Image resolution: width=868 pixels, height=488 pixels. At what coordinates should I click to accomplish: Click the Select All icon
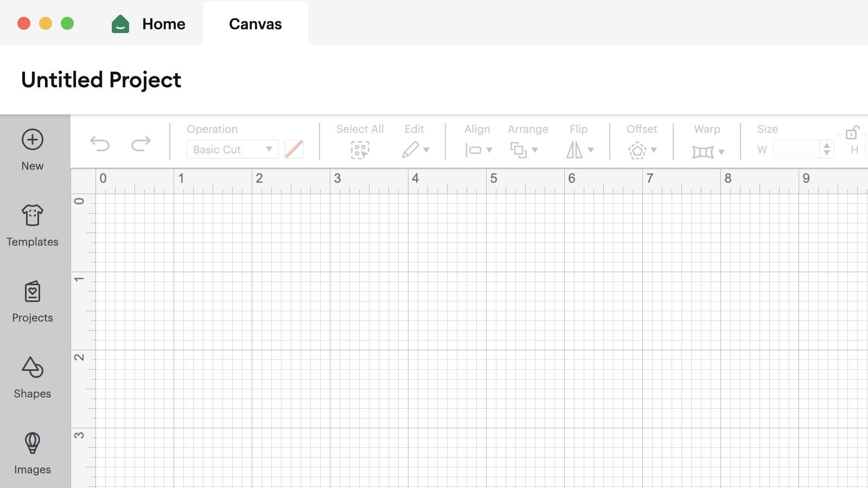coord(360,150)
